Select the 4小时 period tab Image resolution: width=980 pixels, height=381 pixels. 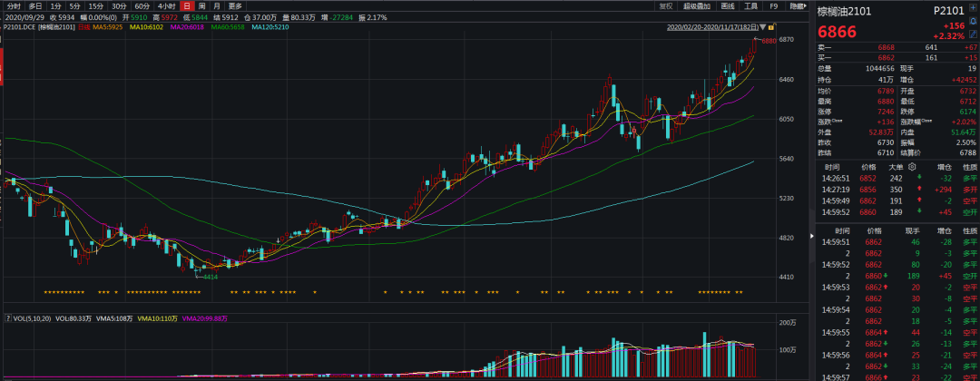coord(167,6)
